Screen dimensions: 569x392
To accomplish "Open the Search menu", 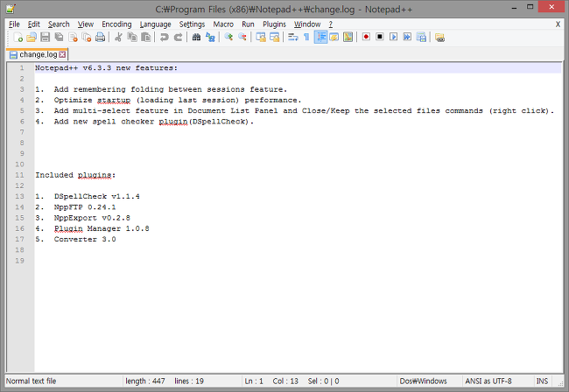I will click(59, 24).
